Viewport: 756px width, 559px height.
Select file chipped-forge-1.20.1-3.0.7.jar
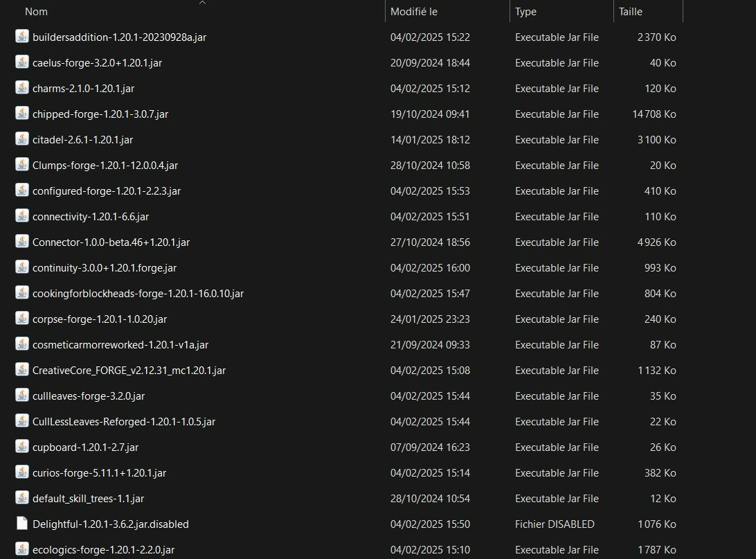click(100, 114)
